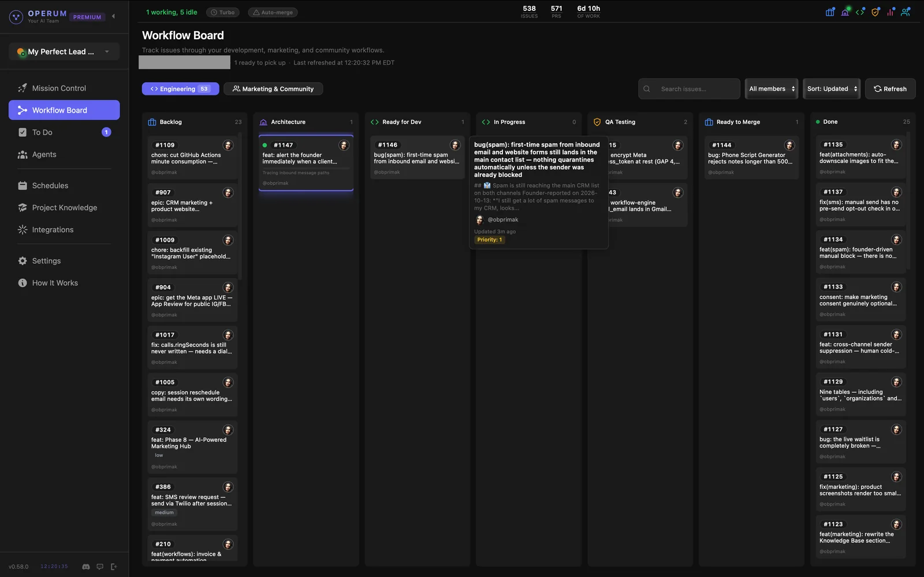Click the assignee avatar on card #1144

tap(789, 145)
